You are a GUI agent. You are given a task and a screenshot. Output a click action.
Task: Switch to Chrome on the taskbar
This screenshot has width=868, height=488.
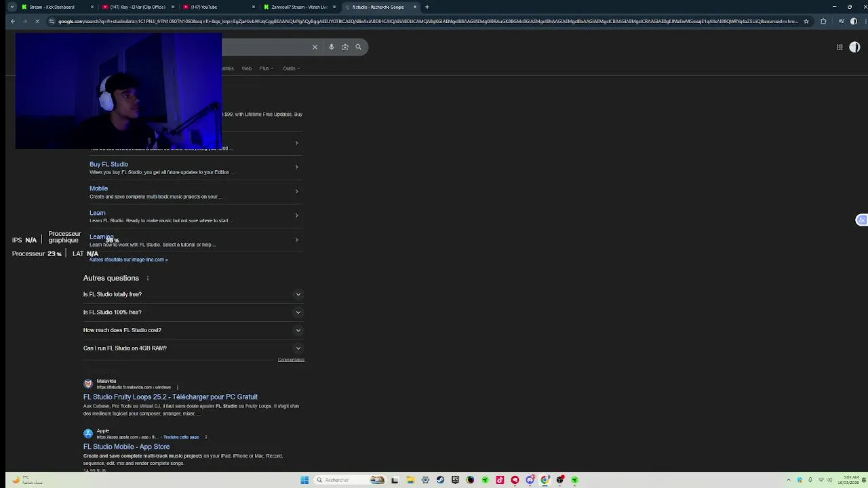click(x=545, y=480)
